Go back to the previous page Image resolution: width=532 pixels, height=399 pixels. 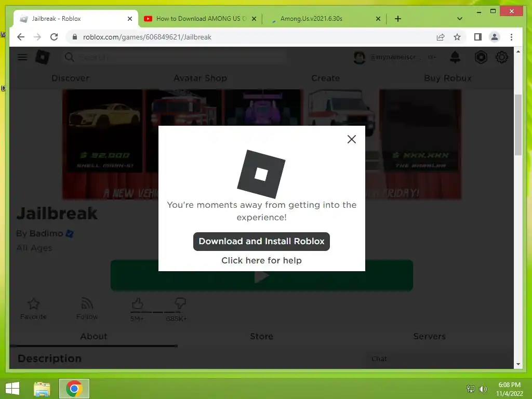[21, 37]
